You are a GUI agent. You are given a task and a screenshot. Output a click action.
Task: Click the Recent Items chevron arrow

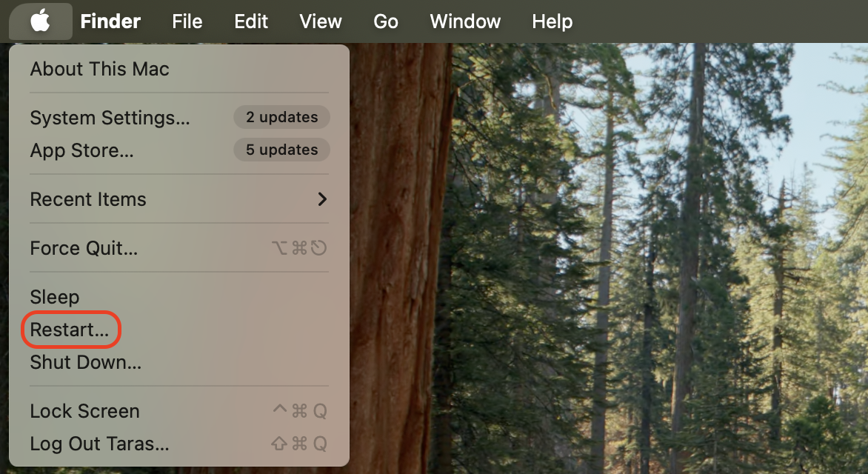point(321,199)
